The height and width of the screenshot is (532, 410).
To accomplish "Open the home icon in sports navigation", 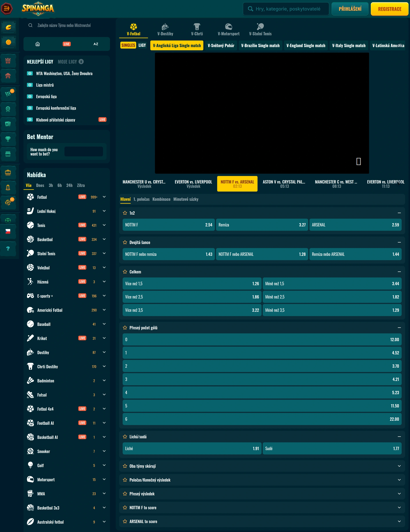I will 37,44.
